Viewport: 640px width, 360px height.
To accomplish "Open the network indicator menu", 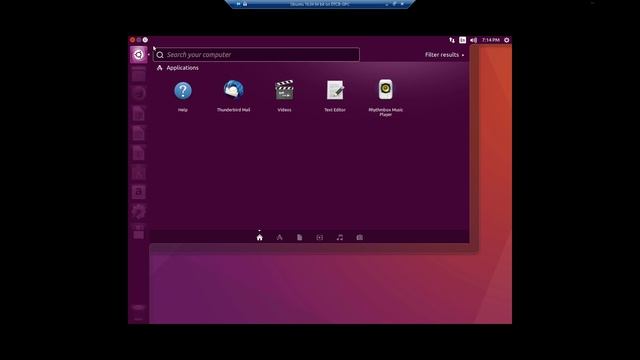I will tap(452, 40).
